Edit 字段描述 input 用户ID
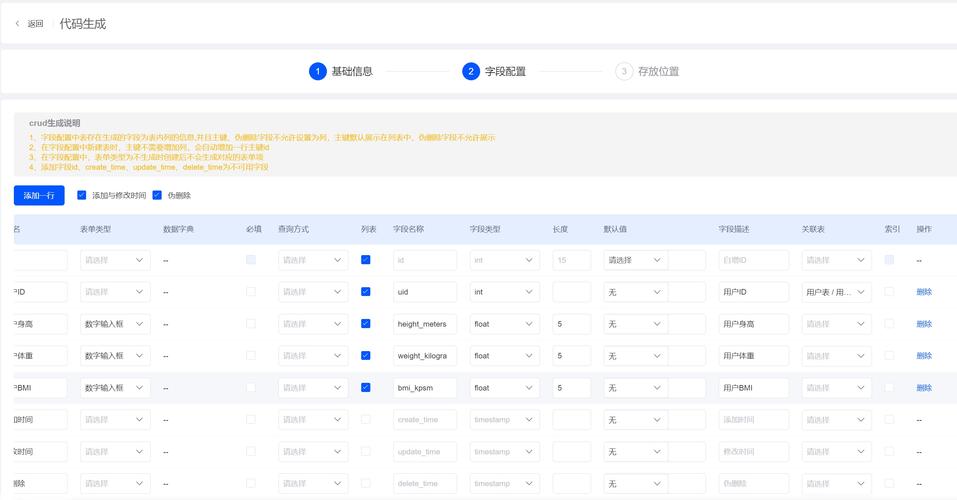 [x=754, y=292]
